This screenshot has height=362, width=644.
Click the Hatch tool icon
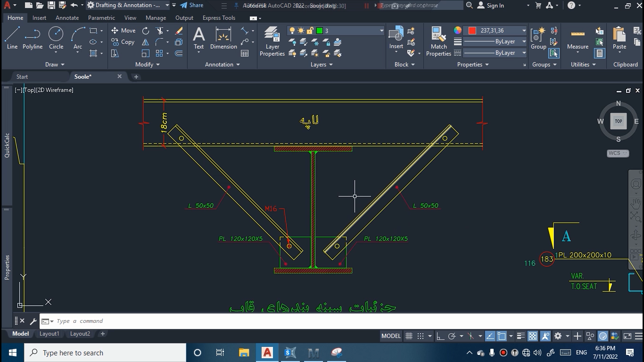[x=93, y=53]
